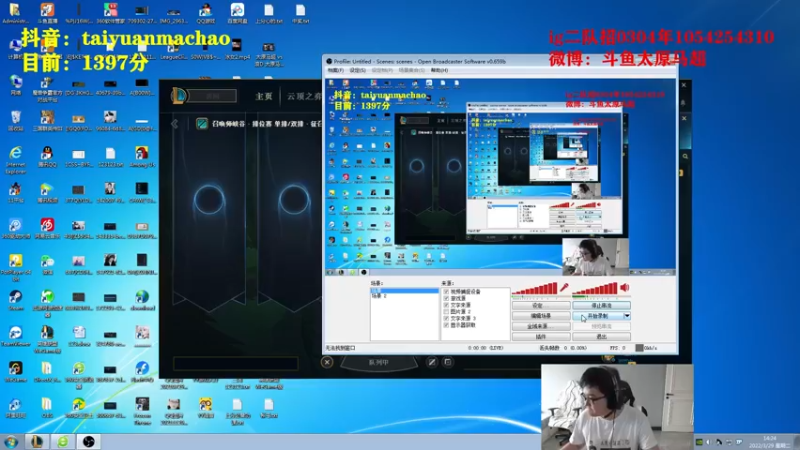Open the 计算机 desktop icon
800x450 pixels.
coord(15,49)
